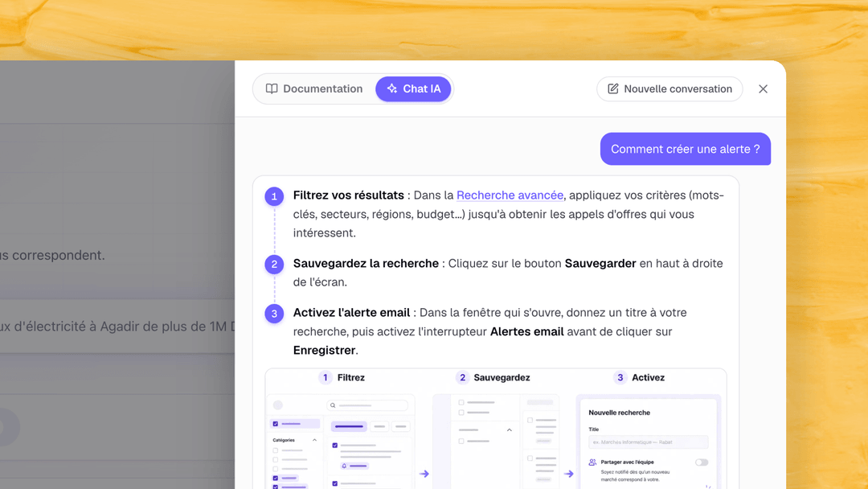868x489 pixels.
Task: Click the bold 'Alertes email' text
Action: (x=527, y=331)
